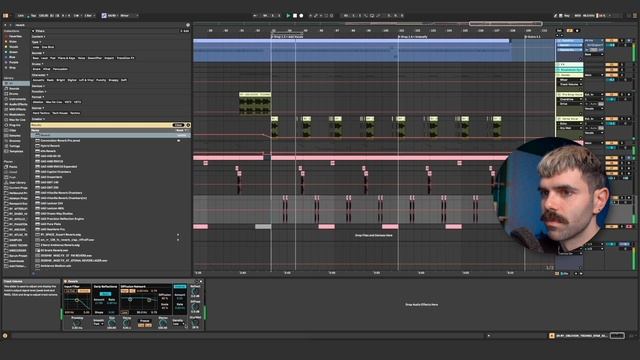640x360 pixels.
Task: Open Packs under Places
Action: click(13, 167)
